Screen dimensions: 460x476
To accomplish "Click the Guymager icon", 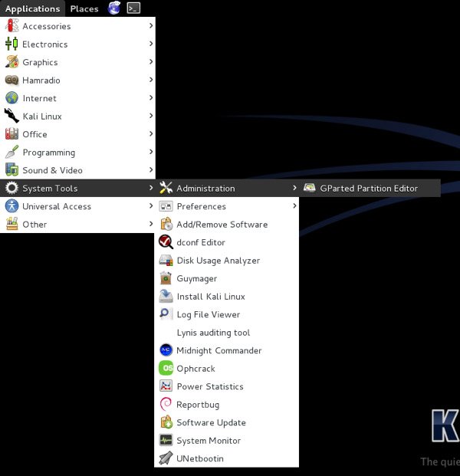I will click(x=166, y=278).
